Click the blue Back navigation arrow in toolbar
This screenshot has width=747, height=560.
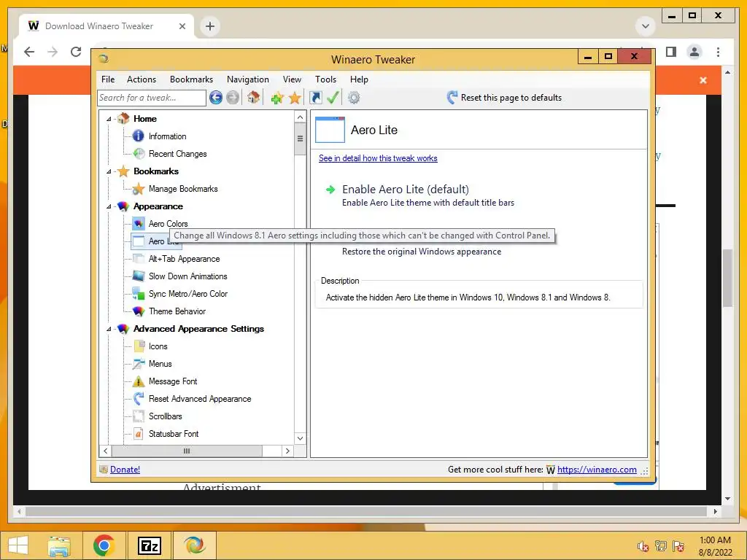216,98
